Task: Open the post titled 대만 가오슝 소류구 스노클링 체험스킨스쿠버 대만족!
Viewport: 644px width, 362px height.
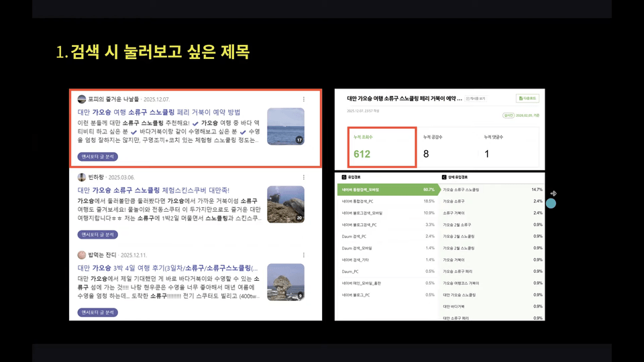Action: tap(154, 190)
